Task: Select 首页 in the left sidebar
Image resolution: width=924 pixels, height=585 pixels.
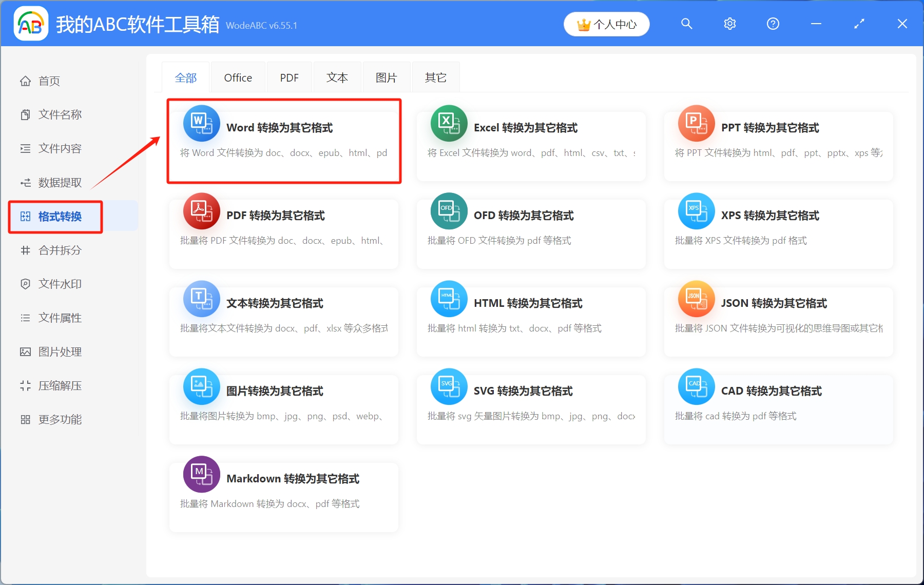Action: pyautogui.click(x=49, y=81)
